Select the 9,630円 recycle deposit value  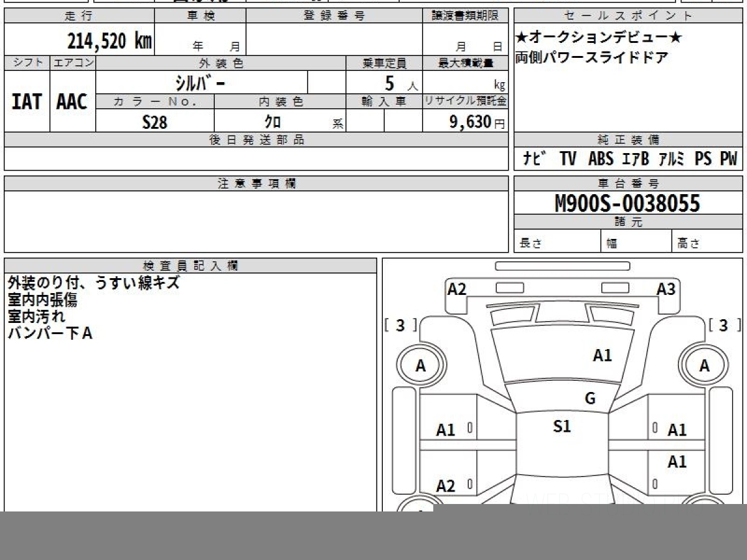tap(477, 122)
